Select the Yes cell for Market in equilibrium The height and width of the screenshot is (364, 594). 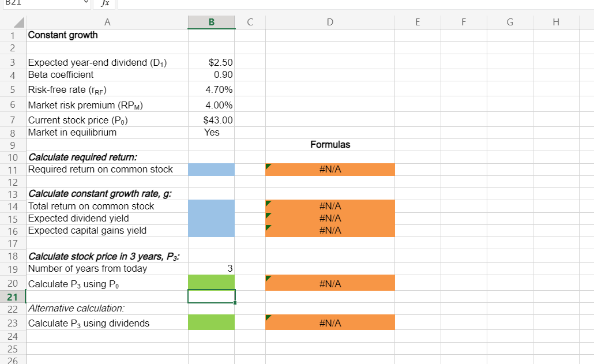point(211,132)
